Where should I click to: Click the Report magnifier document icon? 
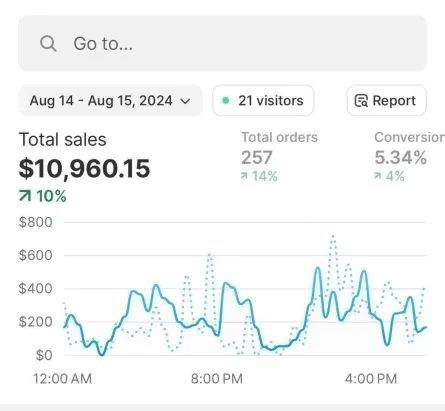[361, 101]
